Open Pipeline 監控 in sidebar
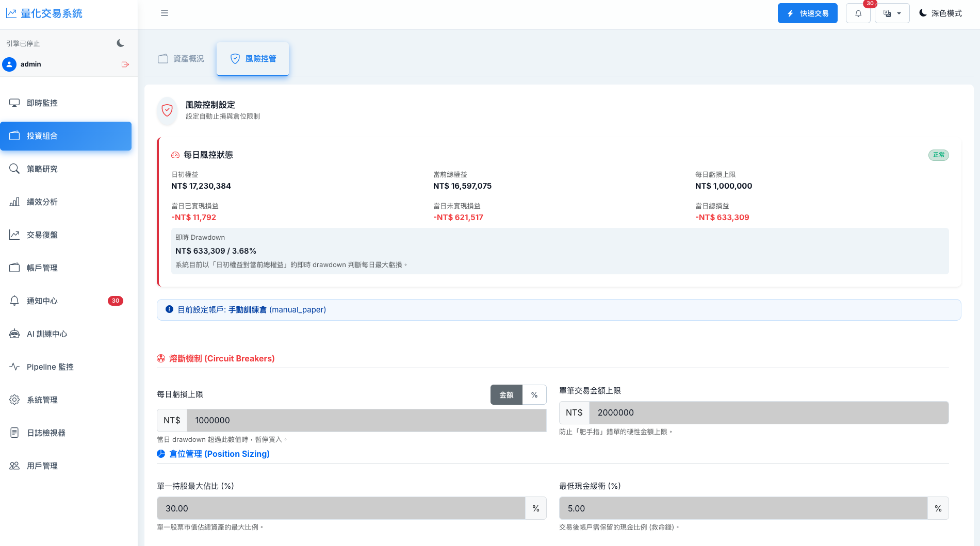The height and width of the screenshot is (546, 980). point(66,367)
